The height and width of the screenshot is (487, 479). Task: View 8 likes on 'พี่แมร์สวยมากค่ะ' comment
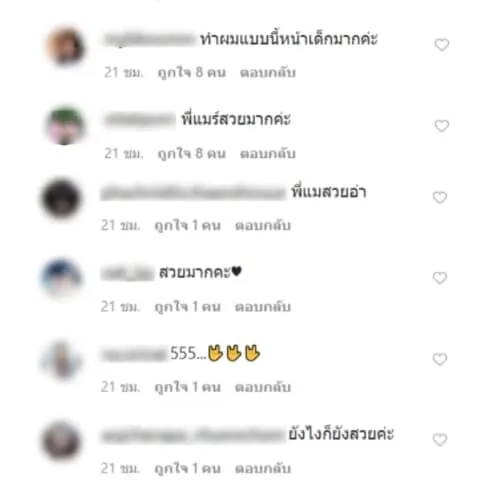click(191, 154)
